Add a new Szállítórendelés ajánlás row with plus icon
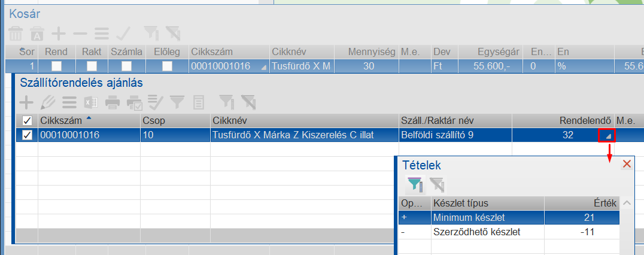 click(x=27, y=102)
